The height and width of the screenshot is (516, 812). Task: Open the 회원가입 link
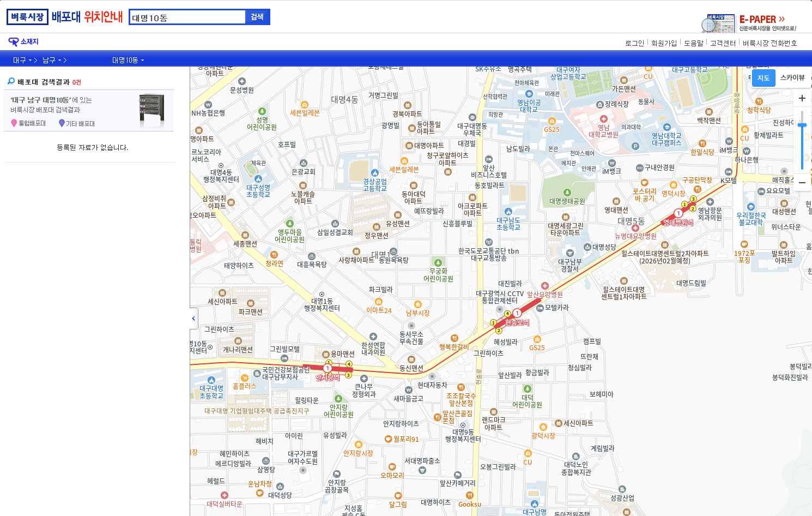tap(664, 43)
